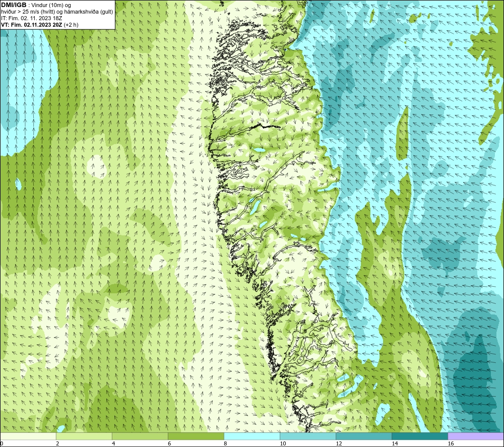The height and width of the screenshot is (447, 504).
Task: Click the scale label '12'
Action: point(339,444)
